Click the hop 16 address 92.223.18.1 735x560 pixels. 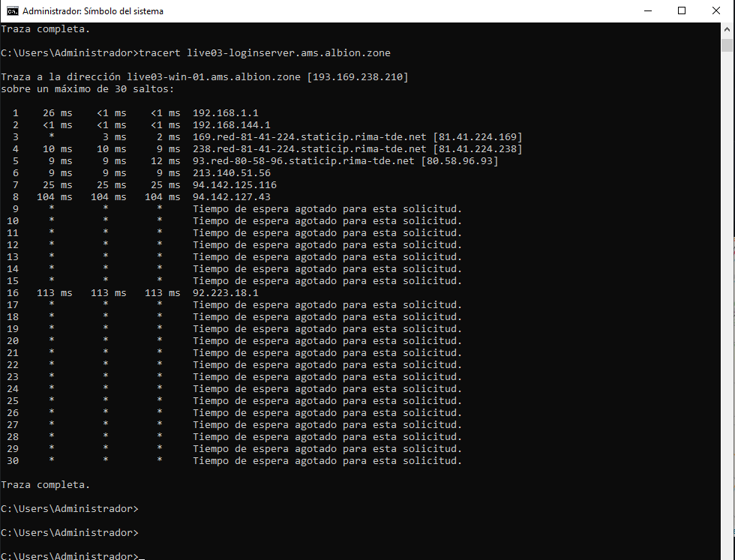coord(226,293)
